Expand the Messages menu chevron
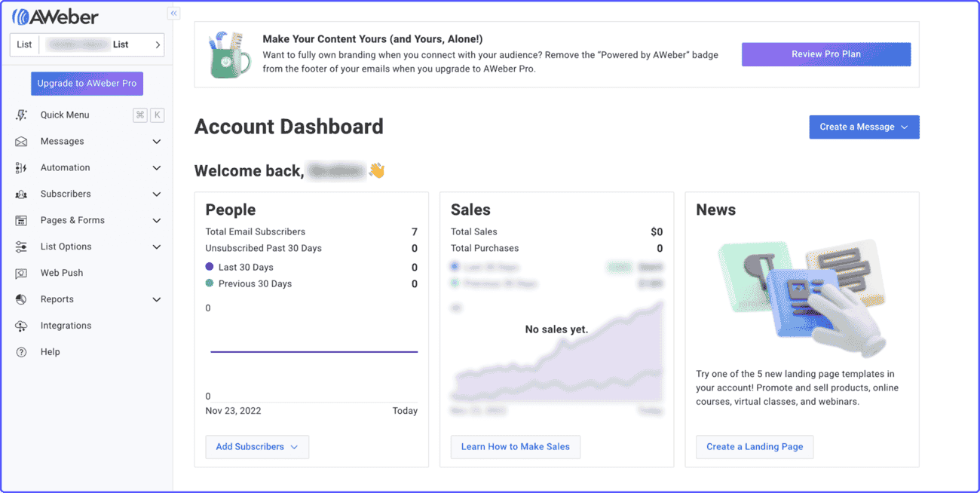The width and height of the screenshot is (980, 493). click(x=157, y=142)
